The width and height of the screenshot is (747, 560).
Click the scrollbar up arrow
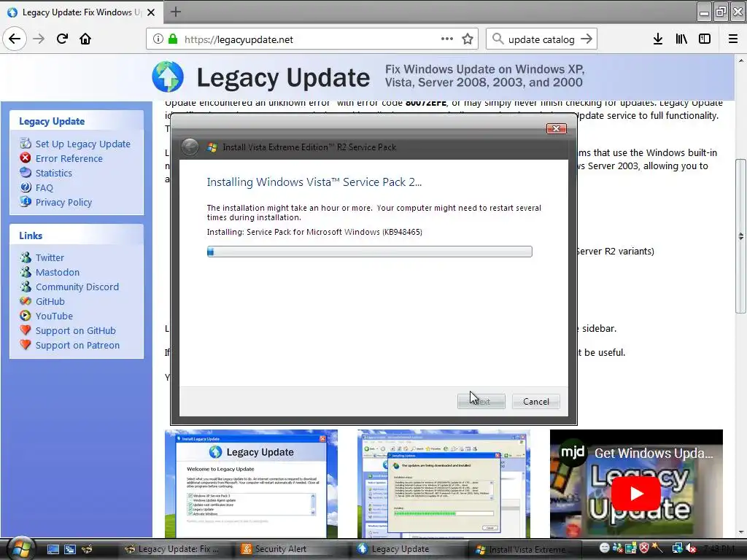tap(740, 61)
